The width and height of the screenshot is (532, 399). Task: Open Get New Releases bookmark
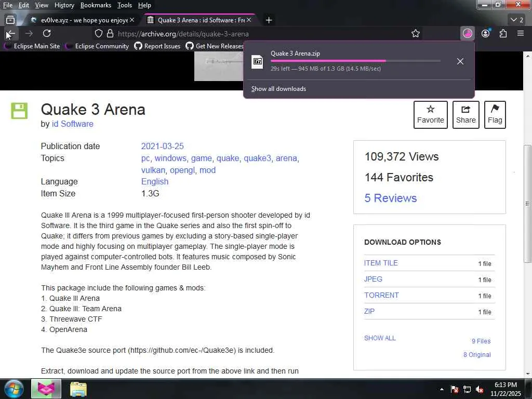215,46
